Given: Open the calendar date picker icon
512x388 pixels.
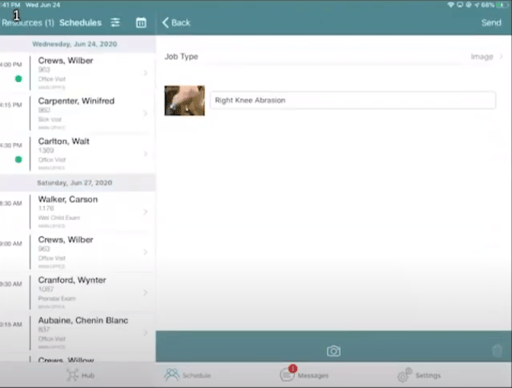Looking at the screenshot, I should pos(141,23).
